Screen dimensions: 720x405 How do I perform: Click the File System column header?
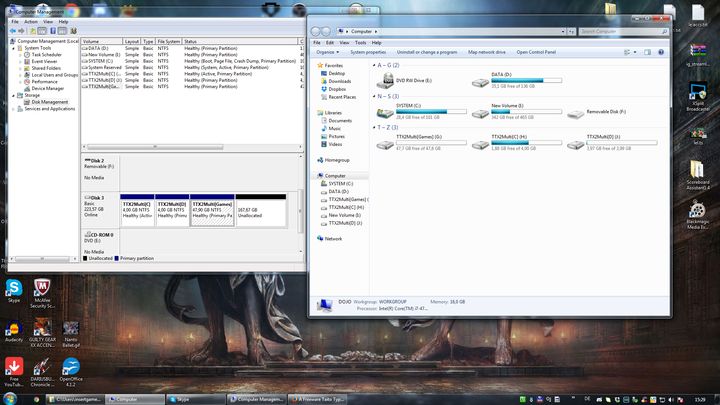point(169,41)
